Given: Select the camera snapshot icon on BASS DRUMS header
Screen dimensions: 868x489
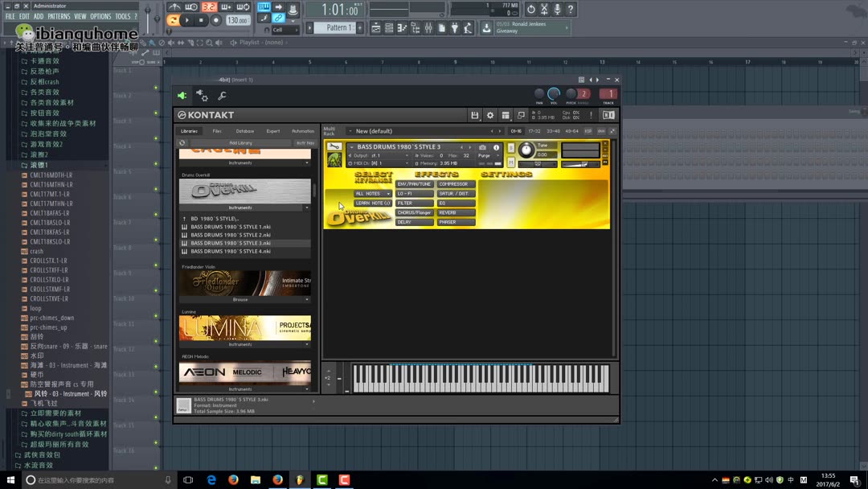Looking at the screenshot, I should point(482,147).
